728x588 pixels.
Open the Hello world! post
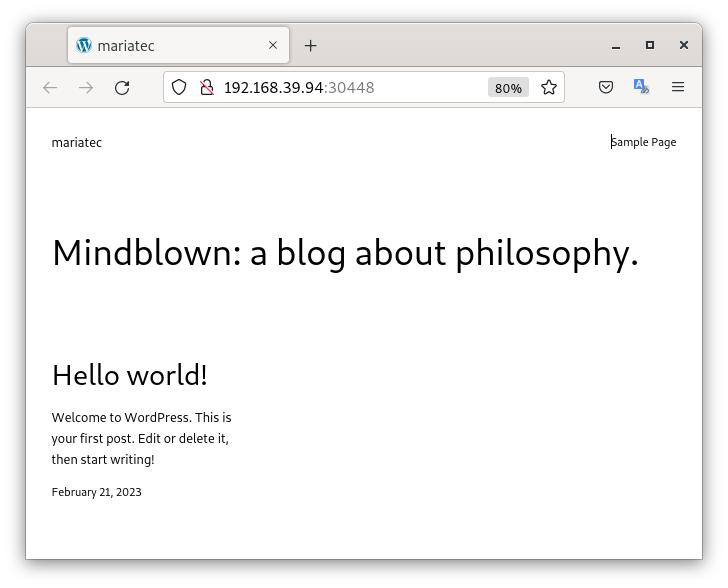coord(130,376)
